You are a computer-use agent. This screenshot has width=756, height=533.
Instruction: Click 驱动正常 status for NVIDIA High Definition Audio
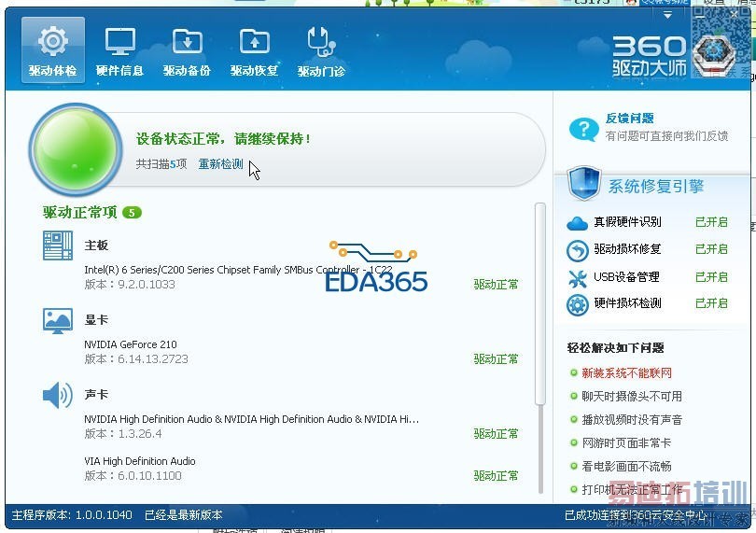click(496, 434)
